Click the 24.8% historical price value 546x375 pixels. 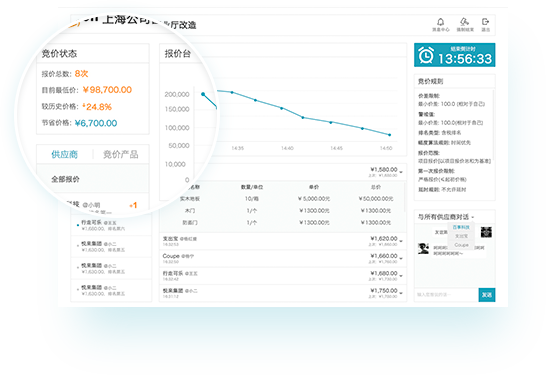click(x=98, y=107)
